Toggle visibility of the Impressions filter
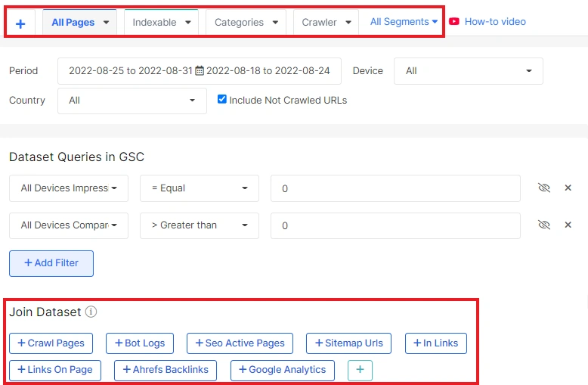Image resolution: width=588 pixels, height=385 pixels. coord(544,188)
